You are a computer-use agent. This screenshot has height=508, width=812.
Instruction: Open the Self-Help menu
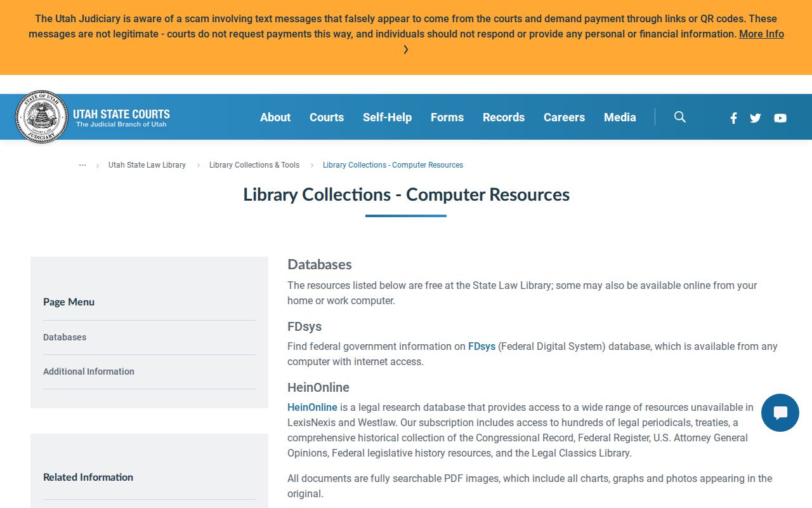387,117
